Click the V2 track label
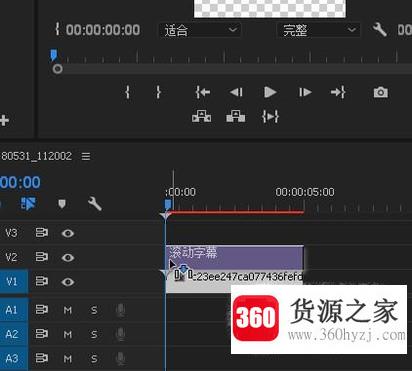The image size is (412, 371). [x=11, y=257]
